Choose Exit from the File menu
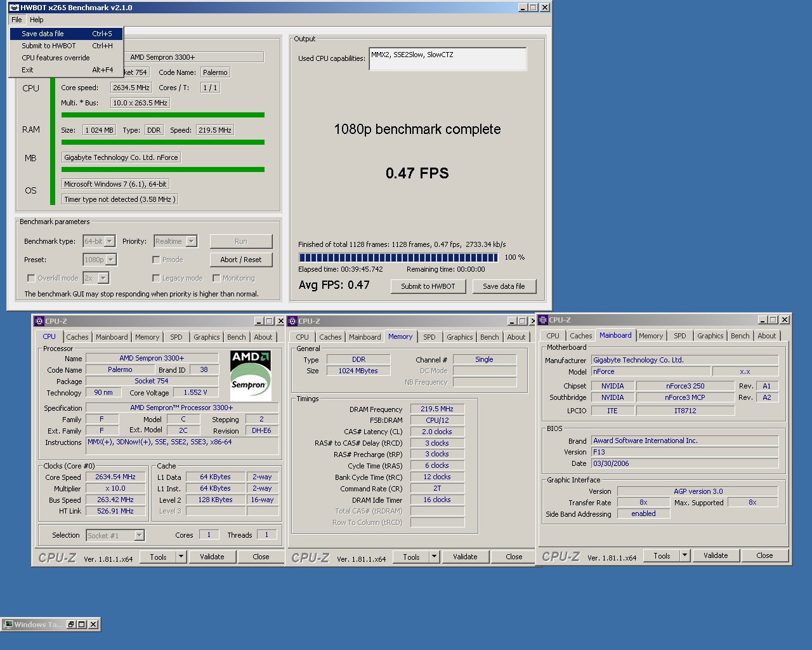 click(66, 70)
